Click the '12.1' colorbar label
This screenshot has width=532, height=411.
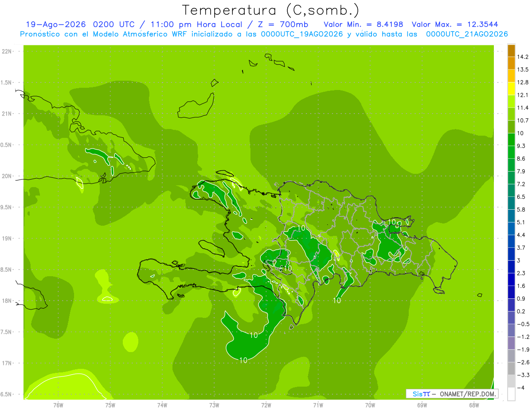click(523, 95)
